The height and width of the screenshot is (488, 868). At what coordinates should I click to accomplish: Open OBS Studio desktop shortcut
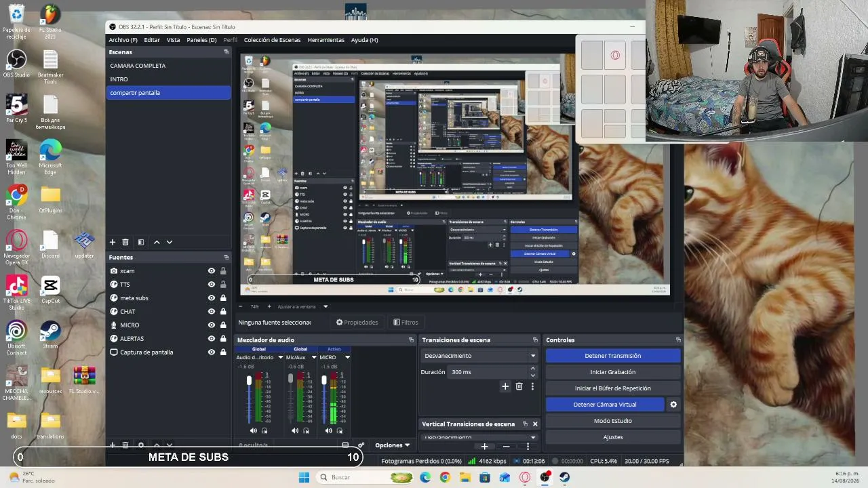point(16,63)
